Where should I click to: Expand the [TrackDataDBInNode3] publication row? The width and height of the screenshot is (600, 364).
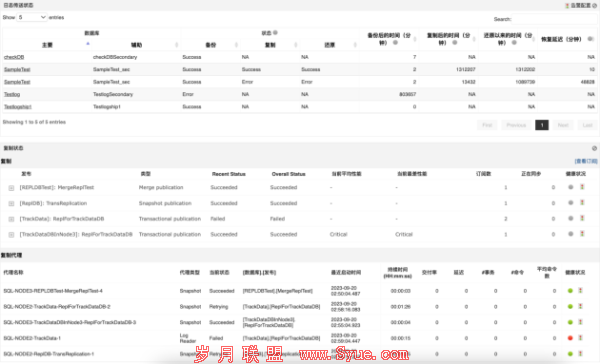pyautogui.click(x=11, y=235)
